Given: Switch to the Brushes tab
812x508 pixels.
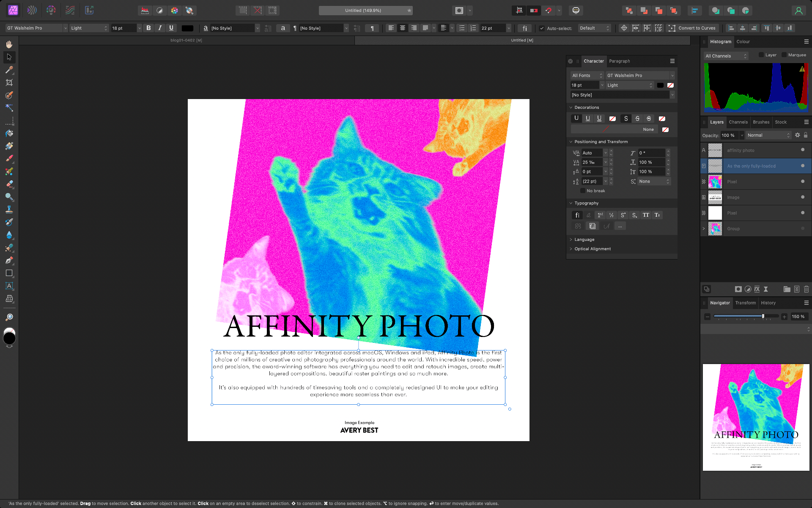Looking at the screenshot, I should pos(761,122).
